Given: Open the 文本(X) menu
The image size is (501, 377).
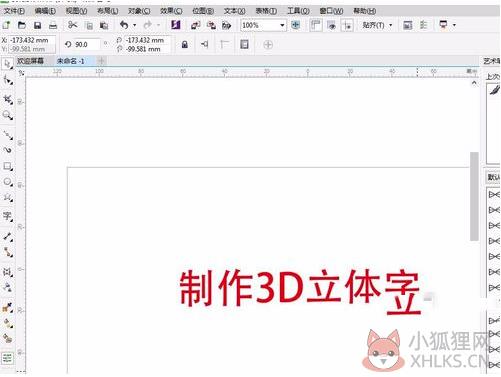Looking at the screenshot, I should click(235, 11).
